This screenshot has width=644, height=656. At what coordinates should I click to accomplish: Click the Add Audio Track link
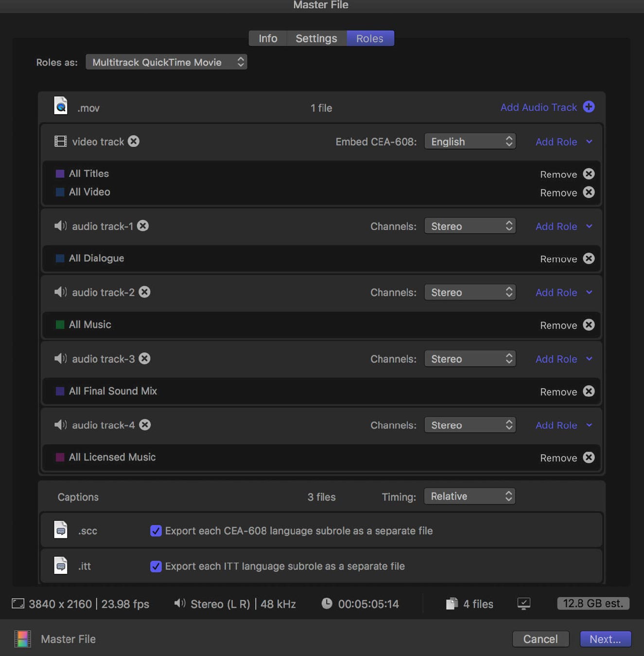pyautogui.click(x=539, y=107)
